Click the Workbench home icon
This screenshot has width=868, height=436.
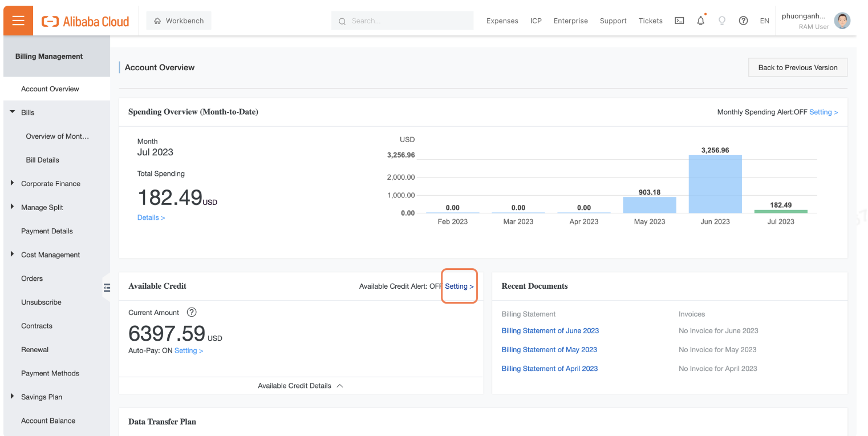(179, 20)
